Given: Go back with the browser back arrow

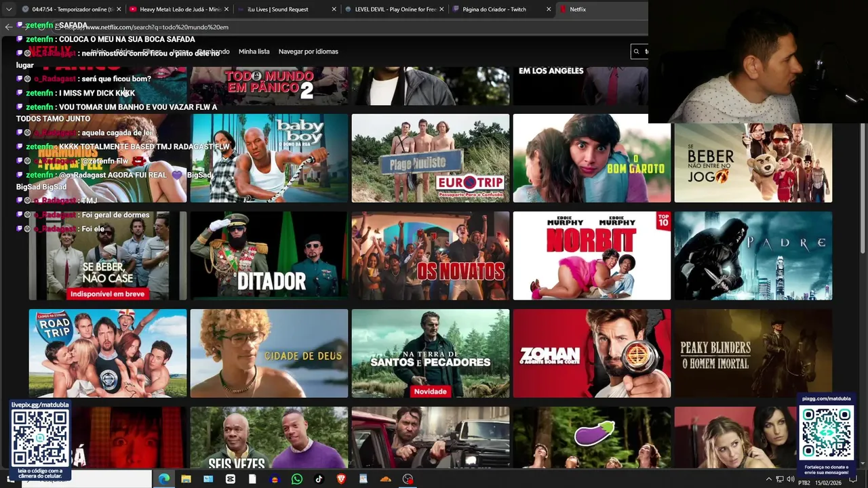Looking at the screenshot, I should click(x=8, y=27).
